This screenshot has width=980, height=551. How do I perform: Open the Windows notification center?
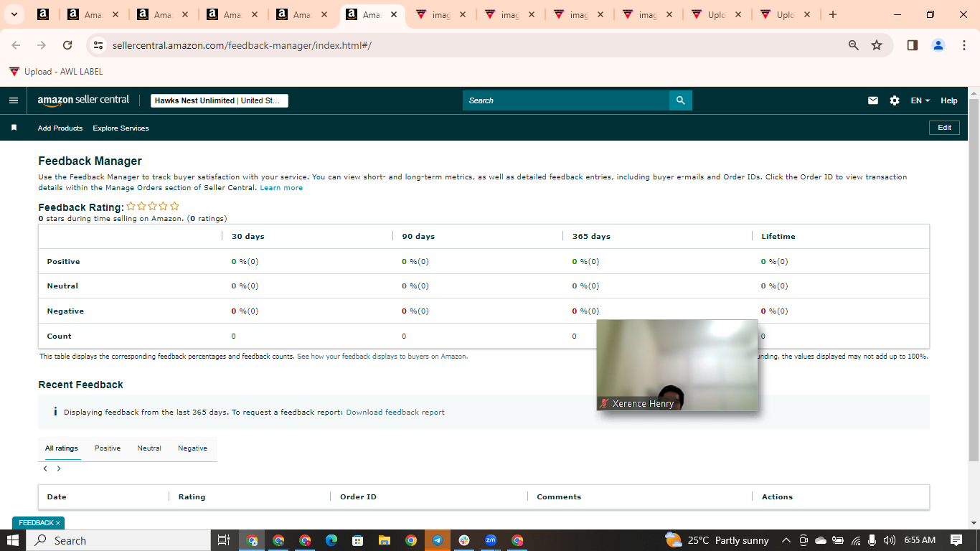click(x=956, y=540)
